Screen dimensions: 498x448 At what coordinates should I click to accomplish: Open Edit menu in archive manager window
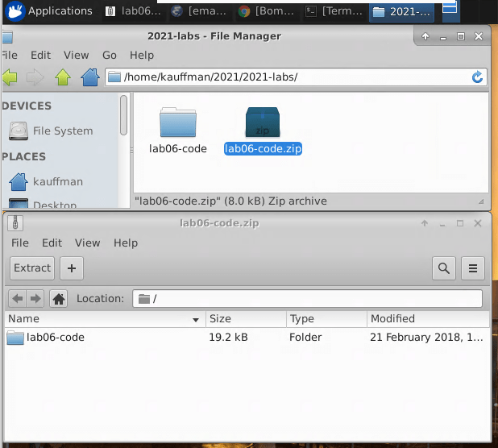coord(52,243)
